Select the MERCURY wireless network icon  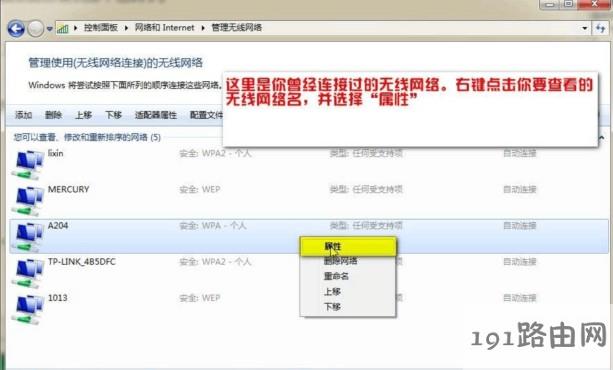(27, 200)
